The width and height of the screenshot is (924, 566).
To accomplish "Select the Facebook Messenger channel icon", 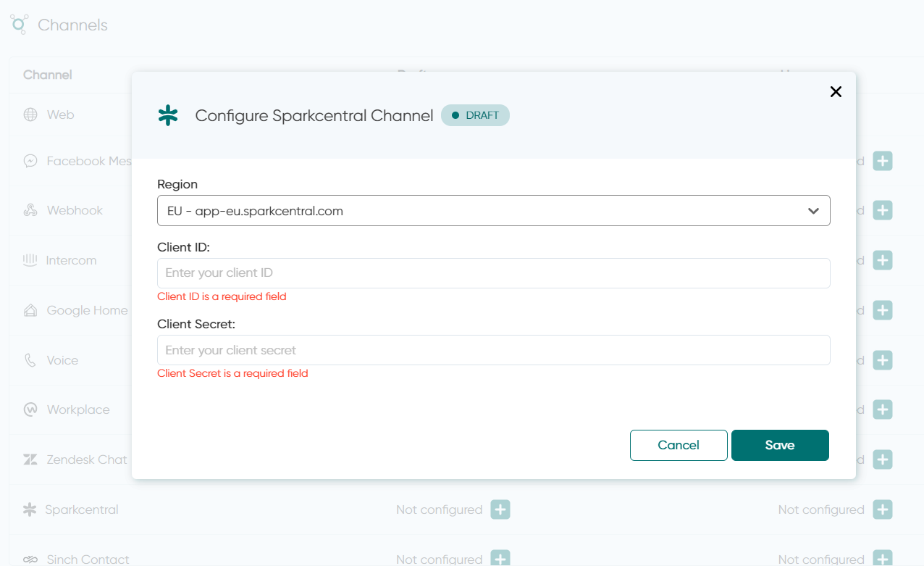I will (x=30, y=161).
